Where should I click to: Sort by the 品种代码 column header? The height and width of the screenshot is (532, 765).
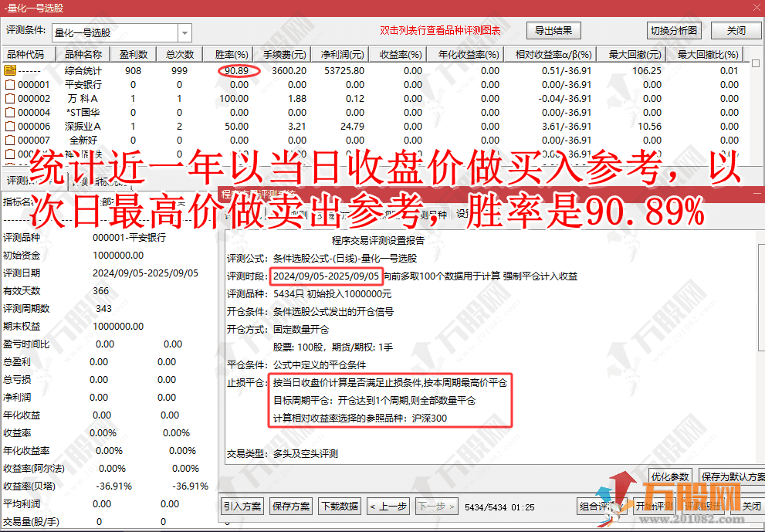pyautogui.click(x=29, y=54)
